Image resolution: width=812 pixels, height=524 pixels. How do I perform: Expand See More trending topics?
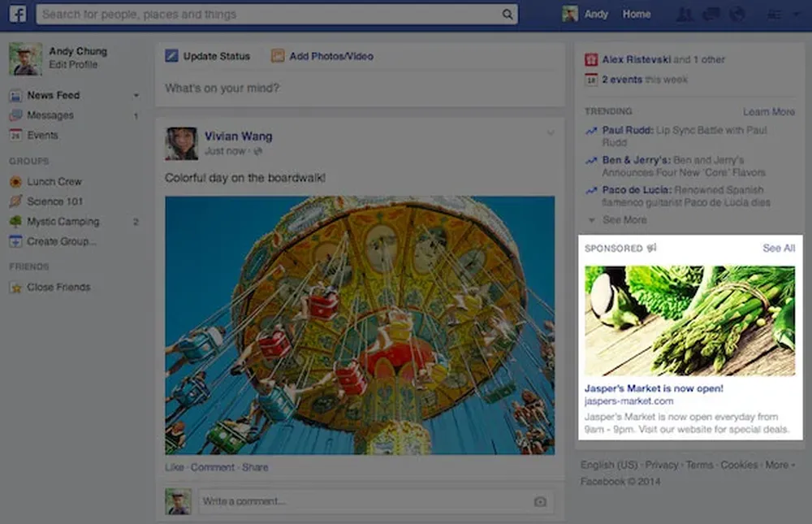click(x=624, y=219)
